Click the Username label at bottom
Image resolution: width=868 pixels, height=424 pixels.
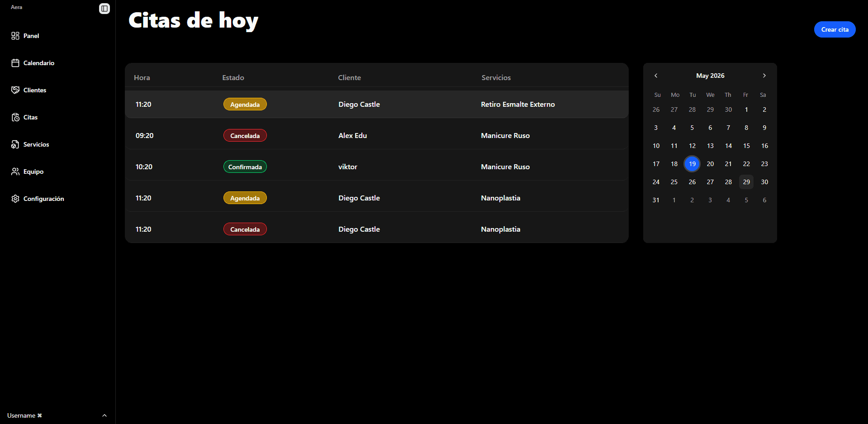(x=24, y=415)
